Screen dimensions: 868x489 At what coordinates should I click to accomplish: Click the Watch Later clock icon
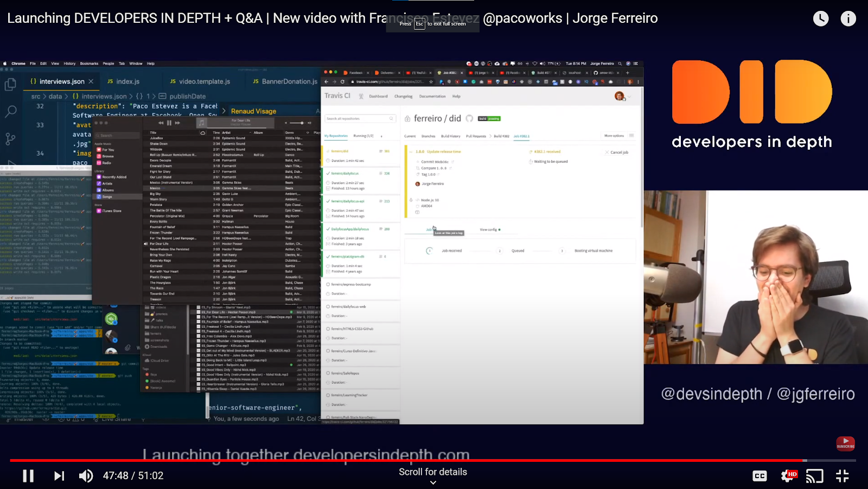point(821,18)
